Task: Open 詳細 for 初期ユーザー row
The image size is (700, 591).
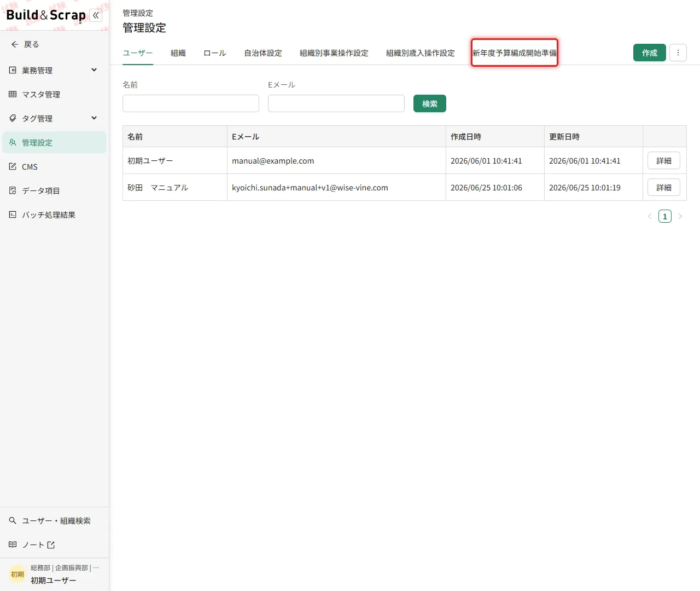Action: (x=664, y=160)
